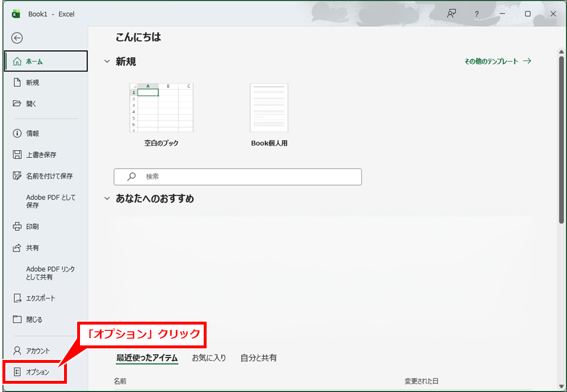Screen dimensions: 567x392
Task: Choose 名前を付けて保存 save as
Action: coord(49,176)
